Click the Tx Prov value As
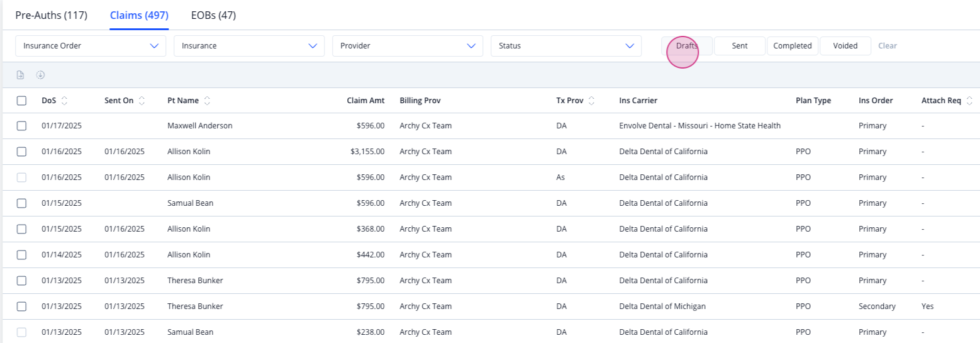The image size is (980, 343). tap(560, 177)
